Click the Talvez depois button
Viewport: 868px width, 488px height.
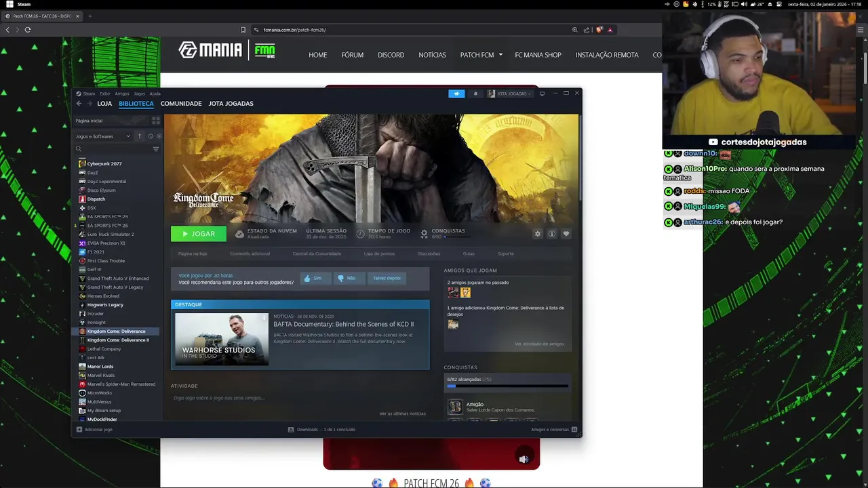[x=387, y=278]
